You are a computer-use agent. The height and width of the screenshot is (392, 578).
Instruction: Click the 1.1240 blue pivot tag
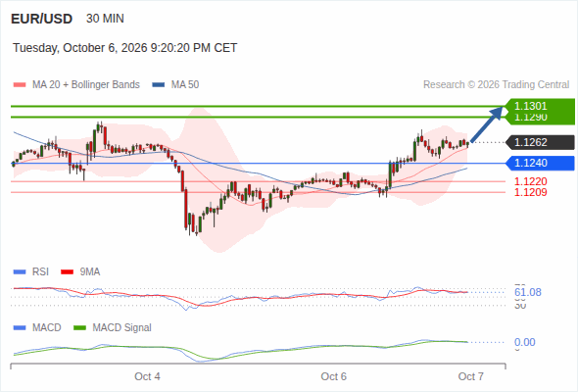541,163
